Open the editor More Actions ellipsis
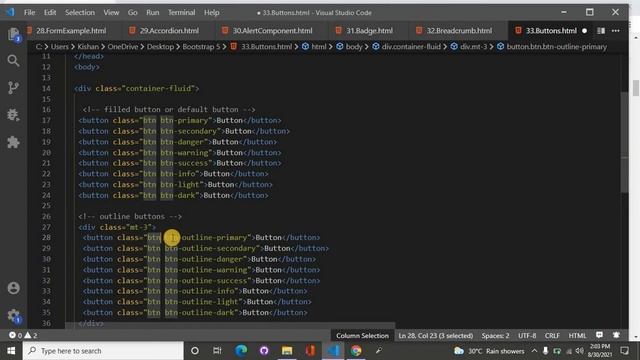 (616, 31)
